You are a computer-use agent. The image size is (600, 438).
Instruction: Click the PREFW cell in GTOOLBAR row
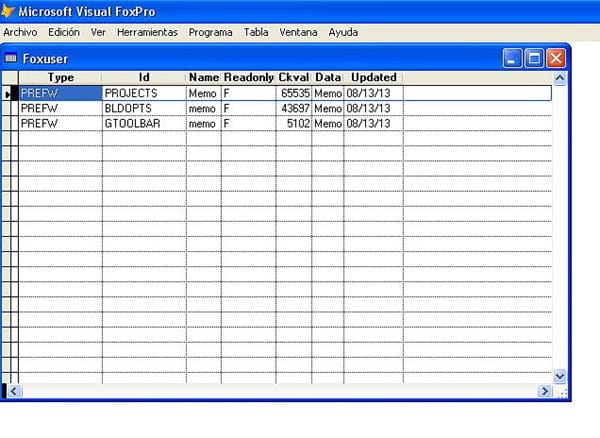click(x=60, y=124)
